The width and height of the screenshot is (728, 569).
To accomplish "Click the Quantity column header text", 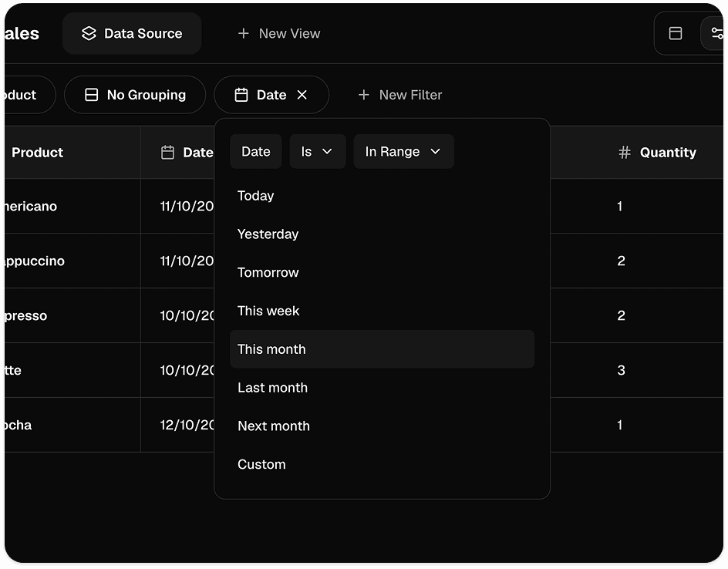I will 668,152.
